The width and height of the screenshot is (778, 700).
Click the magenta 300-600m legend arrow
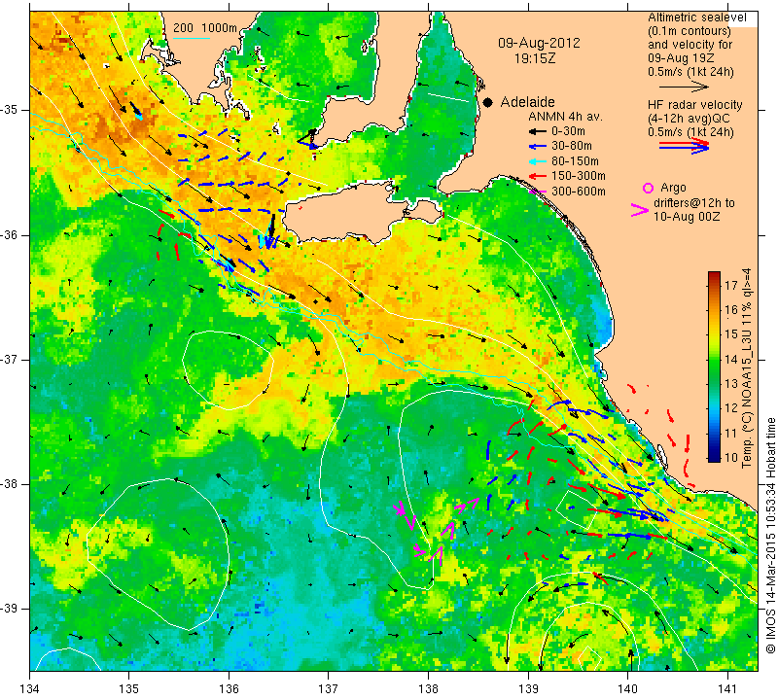click(x=538, y=192)
